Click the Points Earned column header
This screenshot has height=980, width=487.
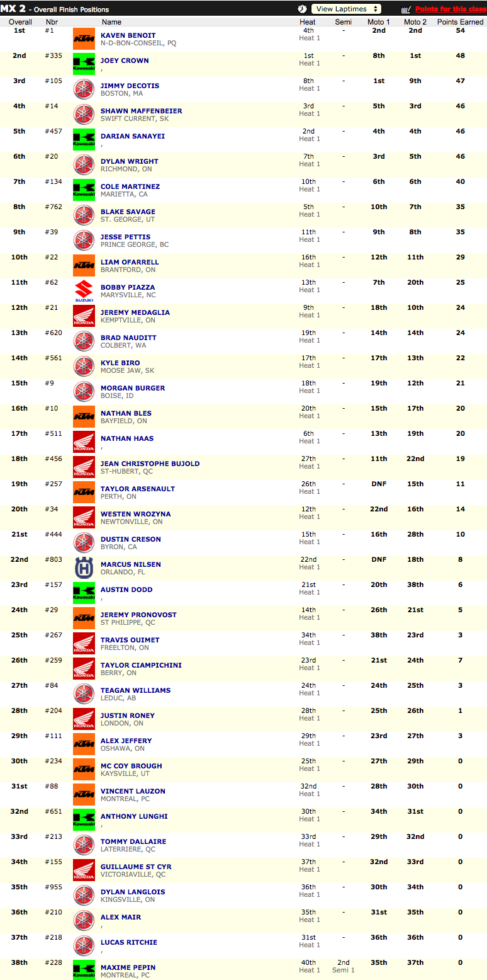point(461,22)
